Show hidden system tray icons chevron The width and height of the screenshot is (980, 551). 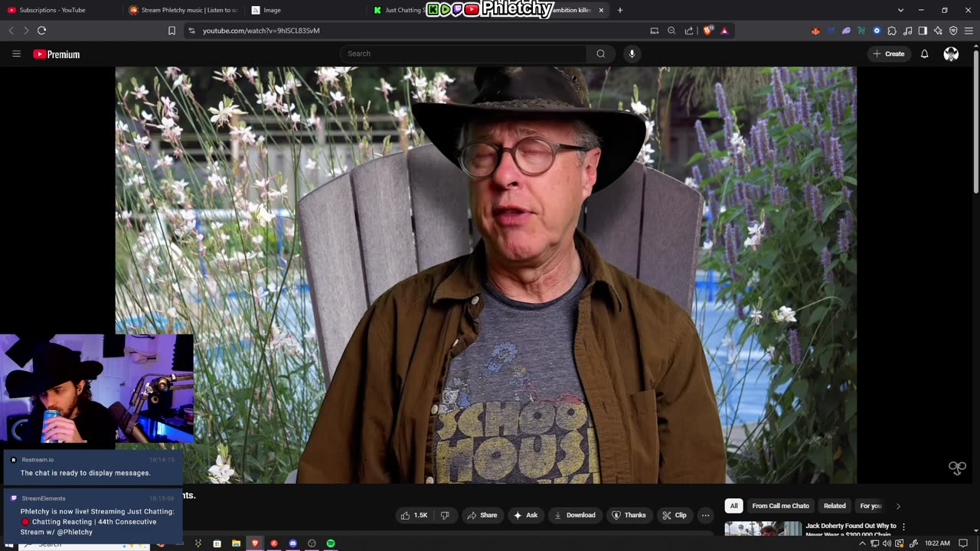click(862, 543)
